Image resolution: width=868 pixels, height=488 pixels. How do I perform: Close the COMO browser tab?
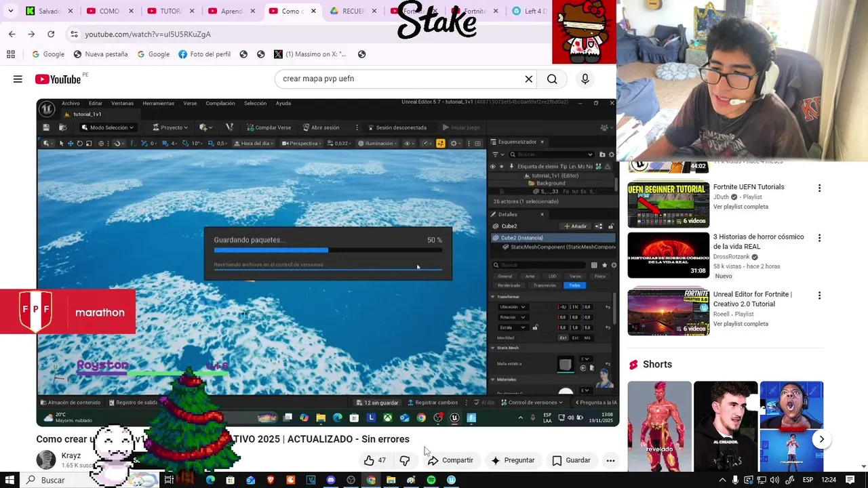131,11
